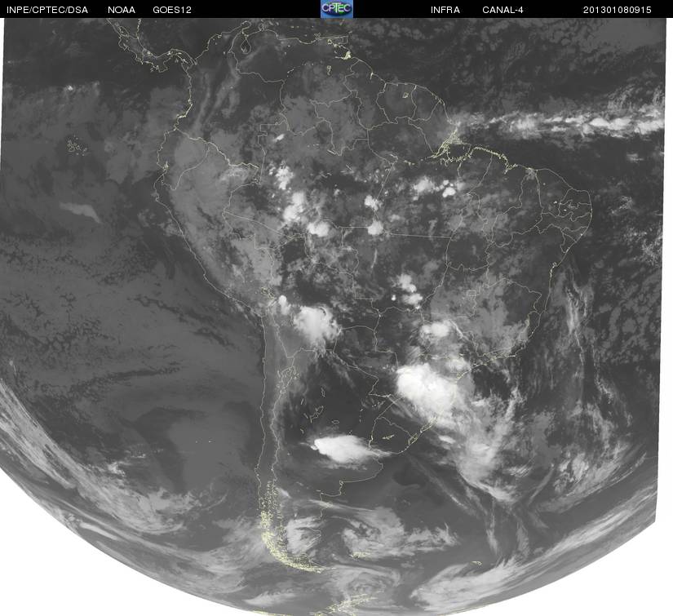Click the CANAL-4 channel label
The height and width of the screenshot is (616, 673).
click(x=503, y=10)
